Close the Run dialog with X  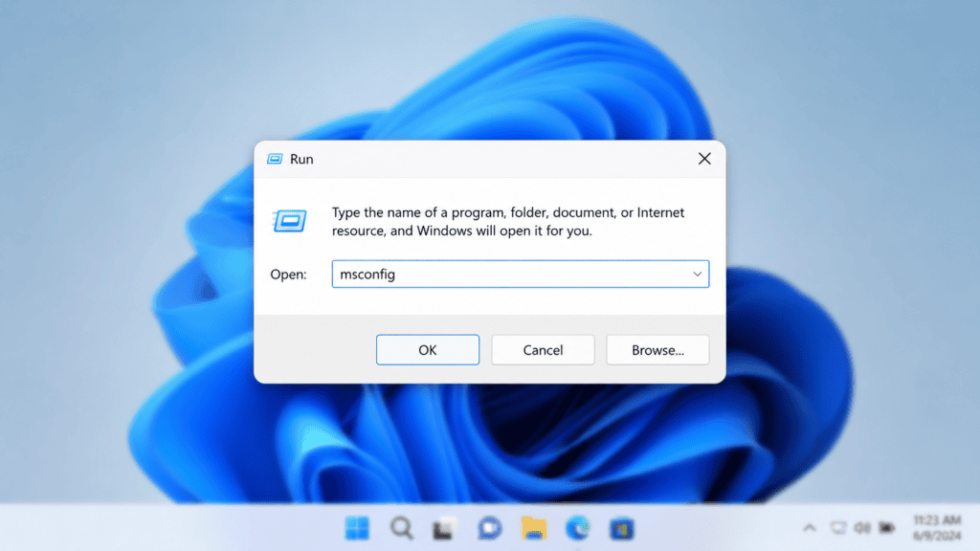pos(704,159)
